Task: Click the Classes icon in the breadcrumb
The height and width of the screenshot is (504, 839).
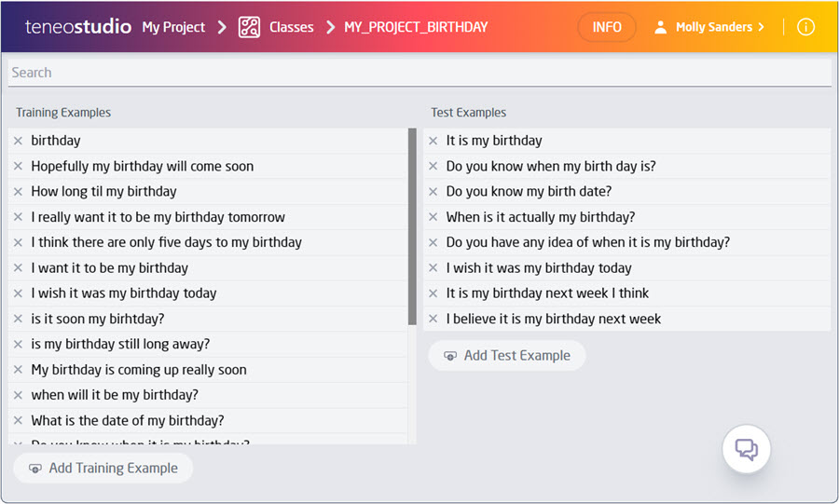Action: point(249,27)
